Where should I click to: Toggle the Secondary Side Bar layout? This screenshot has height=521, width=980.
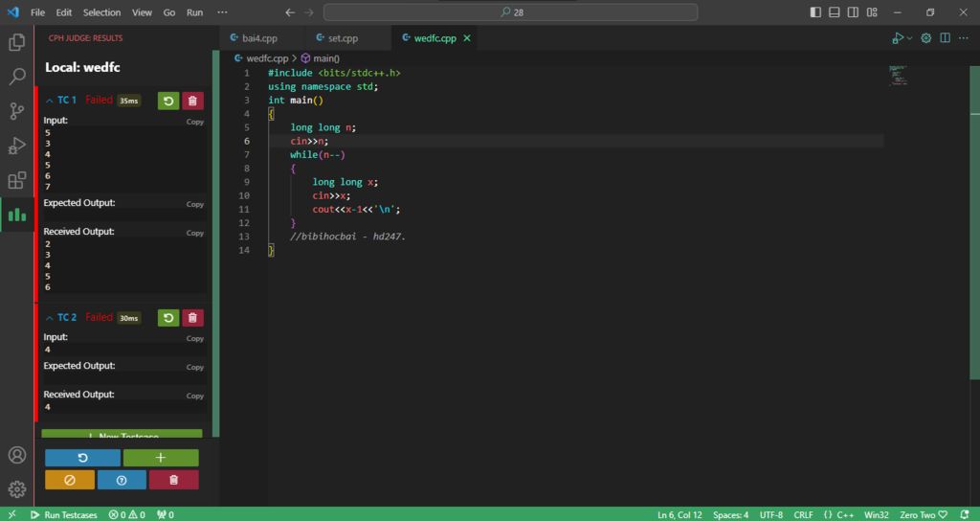[x=853, y=12]
